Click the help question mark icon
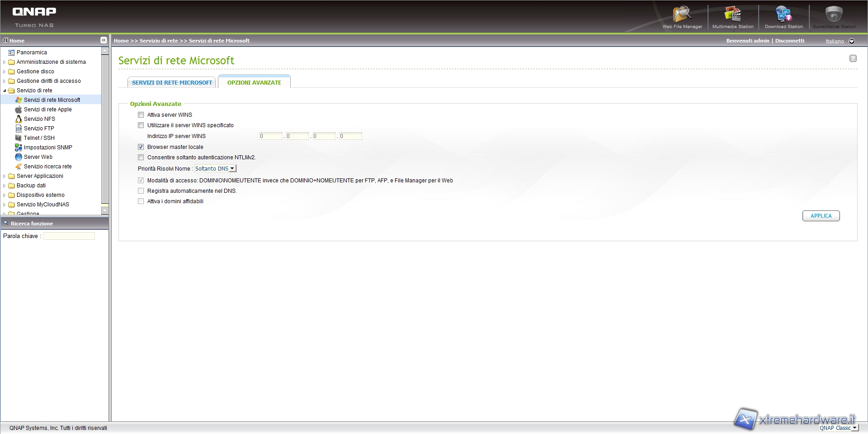Image resolution: width=868 pixels, height=434 pixels. (x=853, y=58)
